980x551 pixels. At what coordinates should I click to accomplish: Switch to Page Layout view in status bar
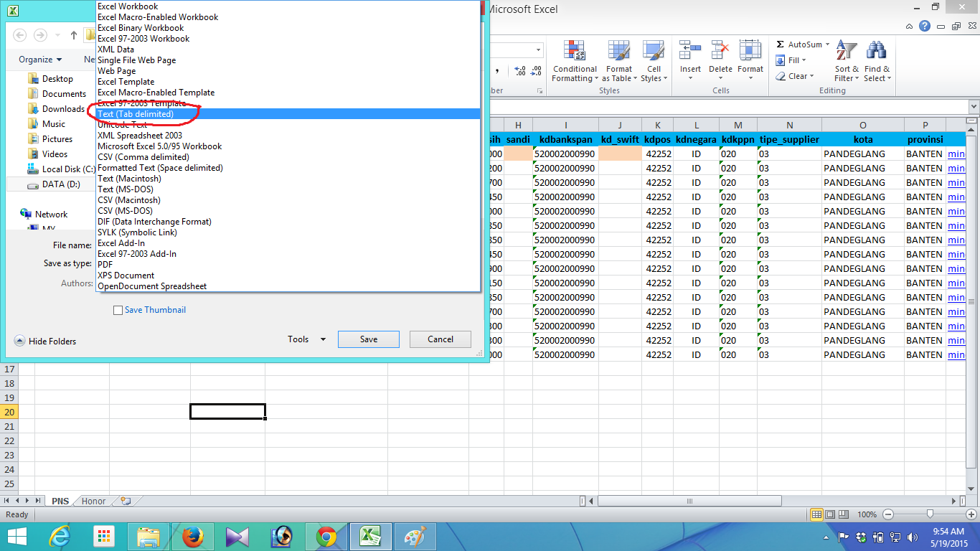pos(831,514)
